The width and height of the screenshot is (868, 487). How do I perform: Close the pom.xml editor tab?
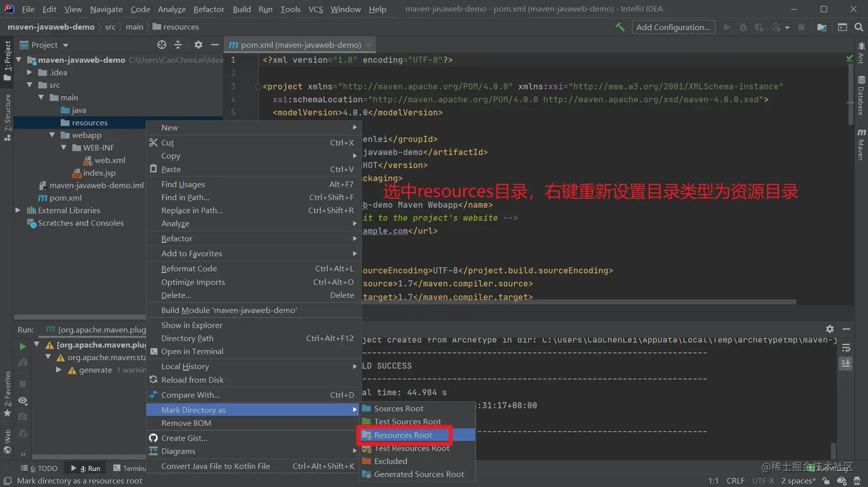pyautogui.click(x=369, y=45)
